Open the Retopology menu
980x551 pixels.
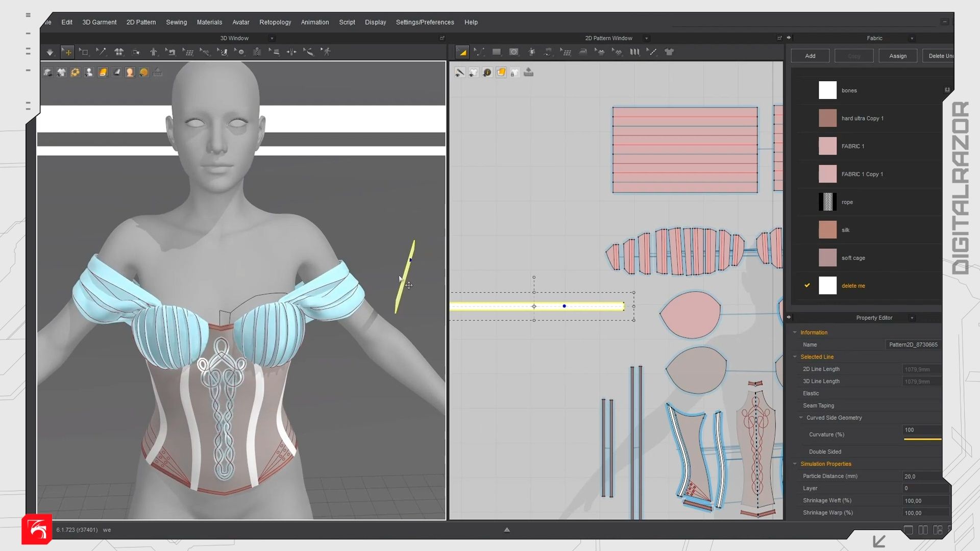(275, 22)
